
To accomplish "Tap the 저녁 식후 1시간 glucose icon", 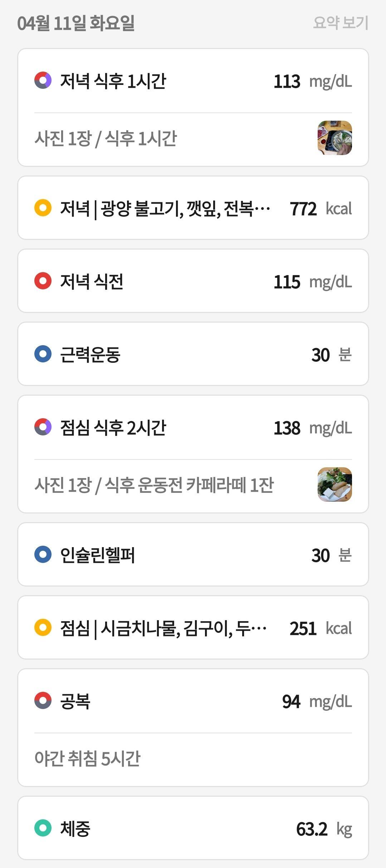I will tap(43, 80).
